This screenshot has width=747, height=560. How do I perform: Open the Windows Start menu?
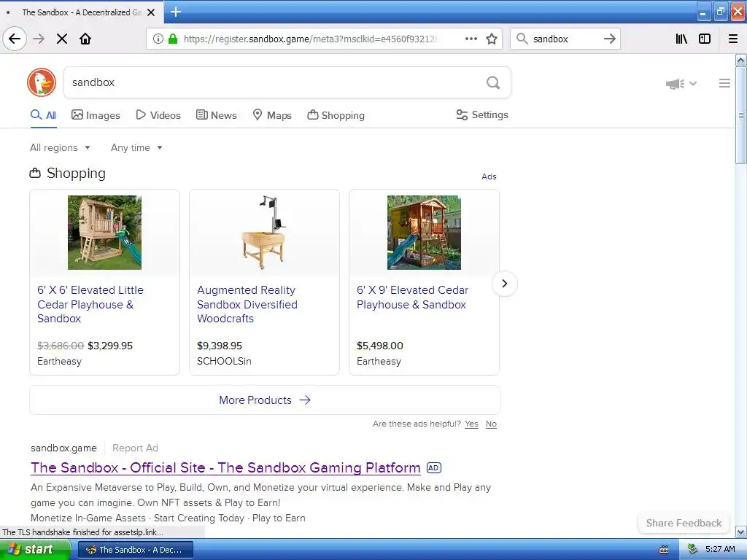coord(35,550)
